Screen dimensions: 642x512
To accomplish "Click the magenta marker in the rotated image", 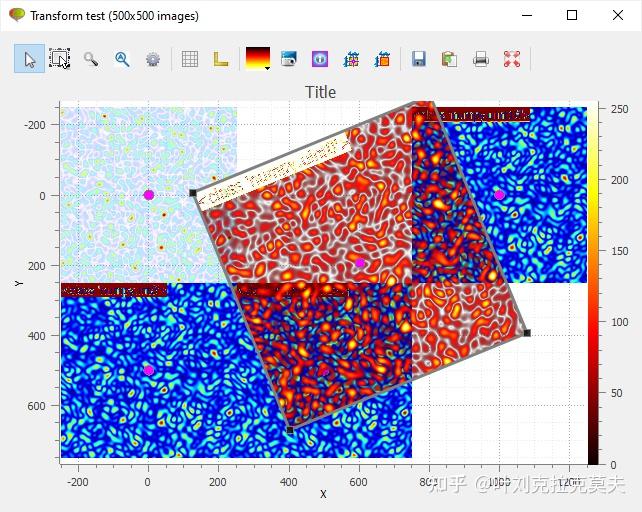I will pyautogui.click(x=360, y=263).
